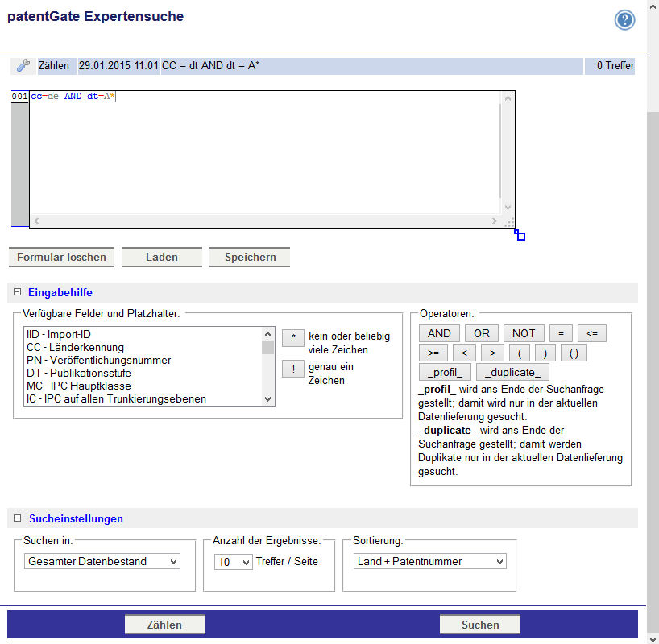
Task: Click the wrench icon beside Zählen history
Action: tap(23, 65)
